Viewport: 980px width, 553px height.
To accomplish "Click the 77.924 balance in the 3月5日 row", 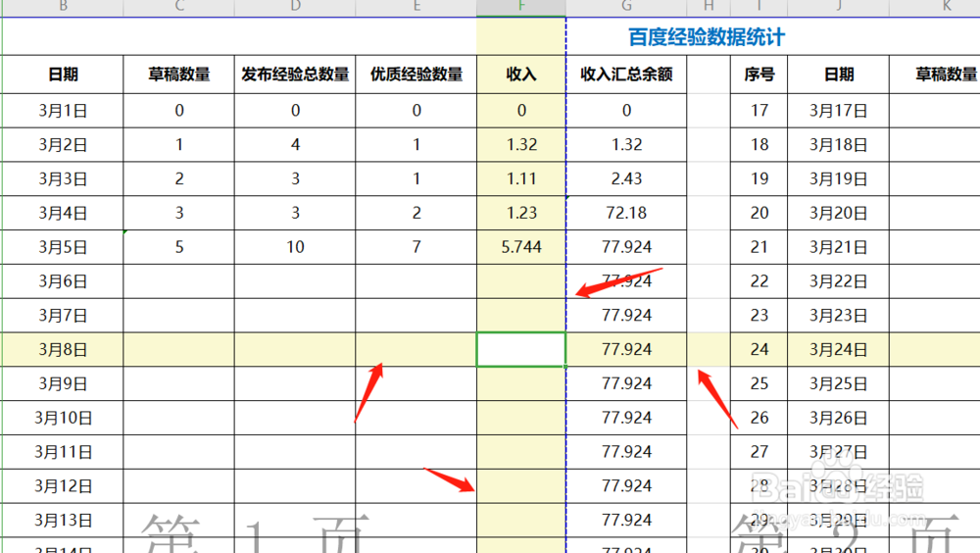I will (626, 247).
